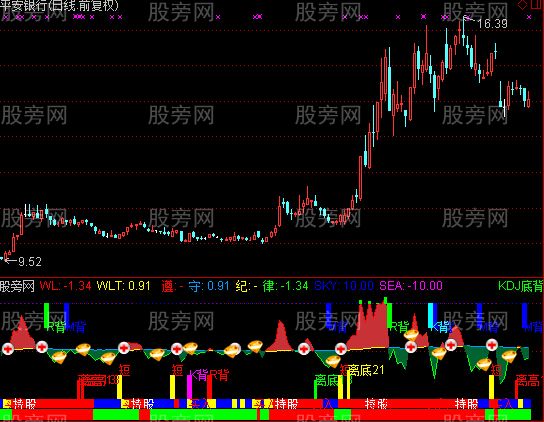544x422 pixels.
Task: Click the SKY: 10.00 indicator value
Action: point(344,286)
